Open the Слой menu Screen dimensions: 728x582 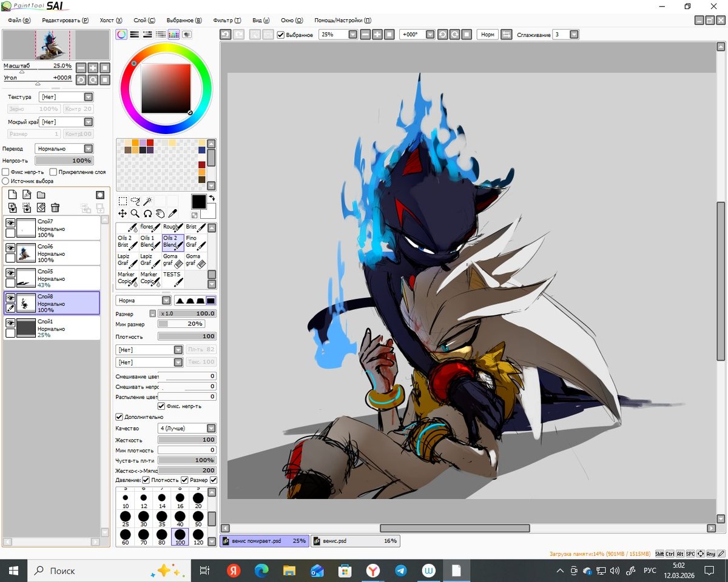[144, 20]
